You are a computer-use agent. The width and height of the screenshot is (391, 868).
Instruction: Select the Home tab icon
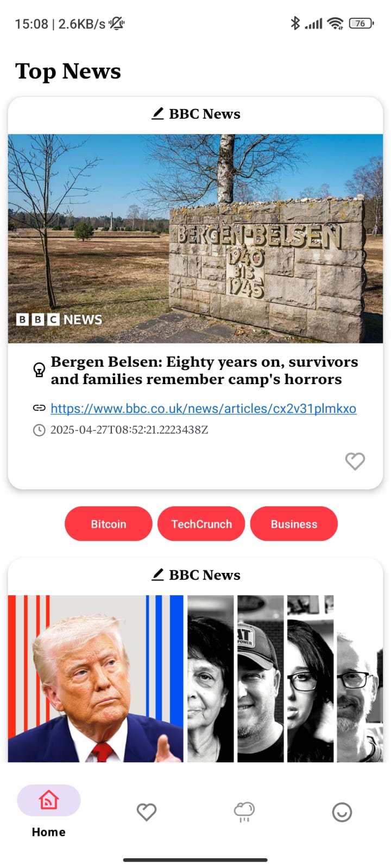click(x=49, y=800)
